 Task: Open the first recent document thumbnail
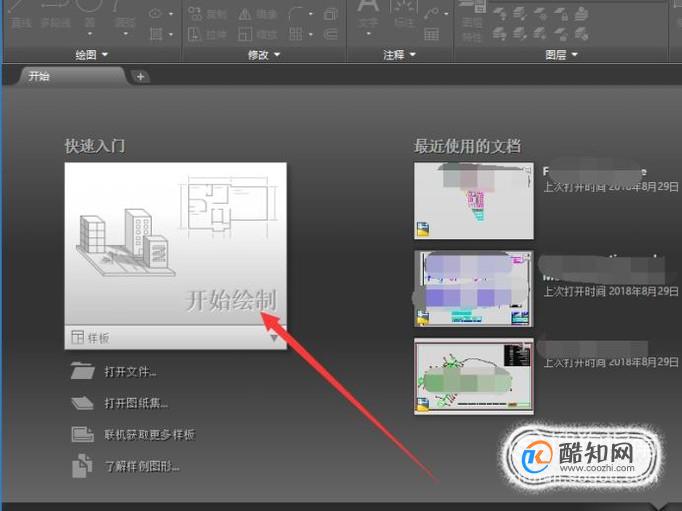tap(474, 200)
